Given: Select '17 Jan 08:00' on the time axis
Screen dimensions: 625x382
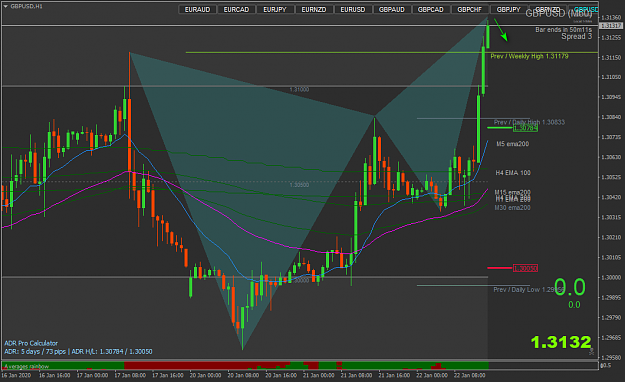Looking at the screenshot, I should (130, 375).
